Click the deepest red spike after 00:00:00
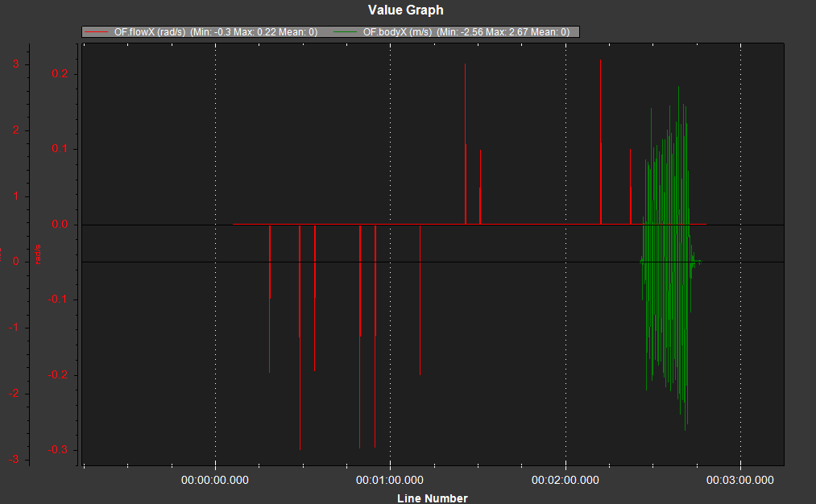816x504 pixels. pos(300,337)
